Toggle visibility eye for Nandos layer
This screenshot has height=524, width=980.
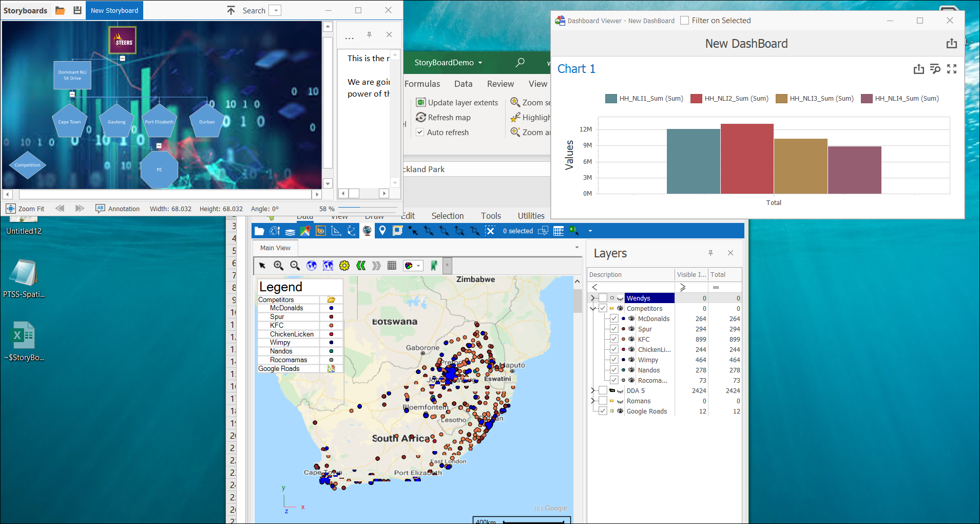(x=631, y=370)
